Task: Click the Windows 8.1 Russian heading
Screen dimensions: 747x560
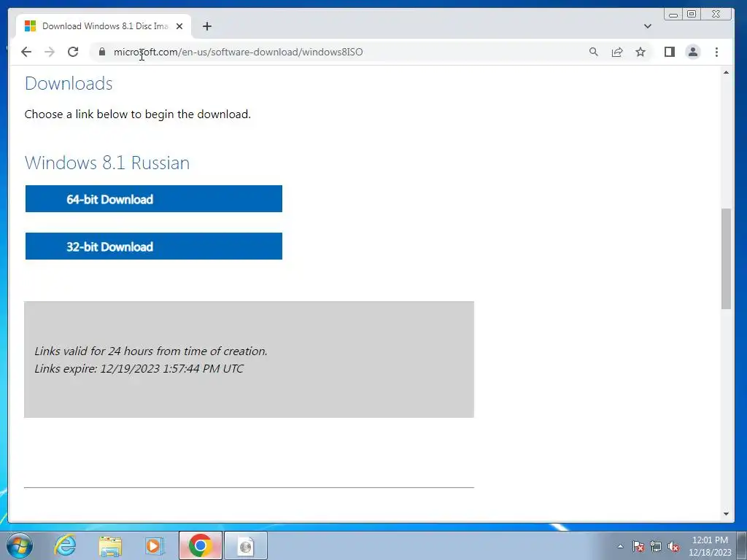Action: click(x=107, y=163)
